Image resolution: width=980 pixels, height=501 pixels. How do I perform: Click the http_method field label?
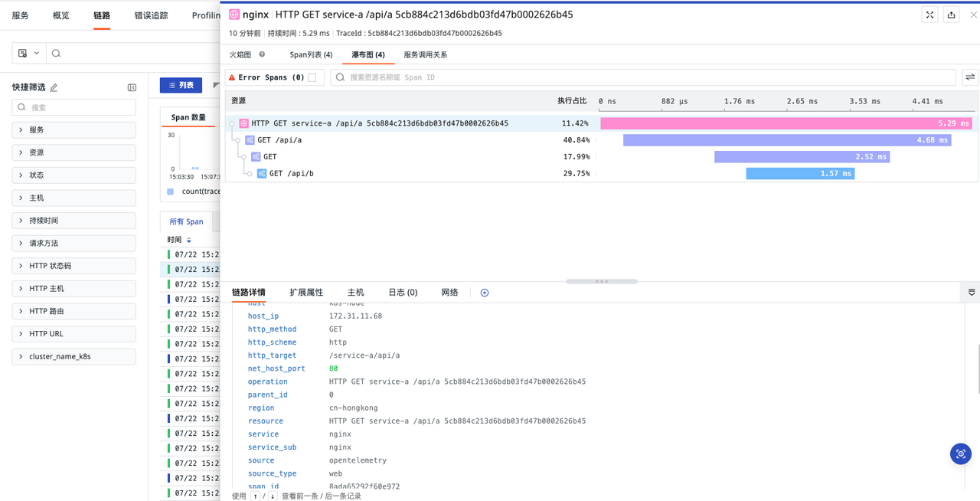(x=272, y=329)
